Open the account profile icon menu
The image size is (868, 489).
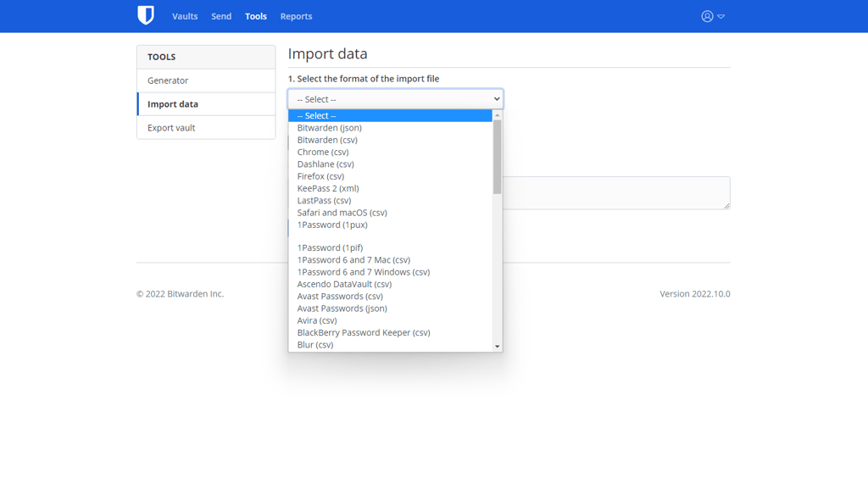[x=712, y=16]
